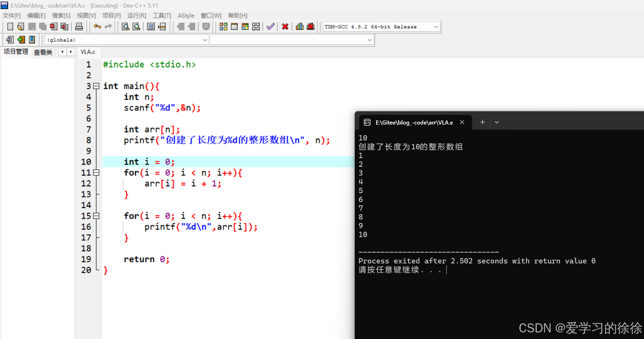Collapse the for loop fold at line 11

96,172
